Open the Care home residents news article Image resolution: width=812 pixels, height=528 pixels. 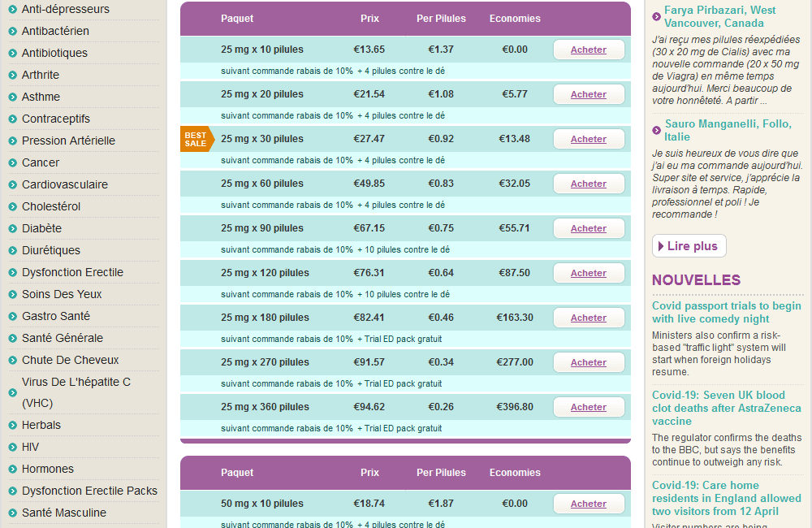tap(727, 498)
